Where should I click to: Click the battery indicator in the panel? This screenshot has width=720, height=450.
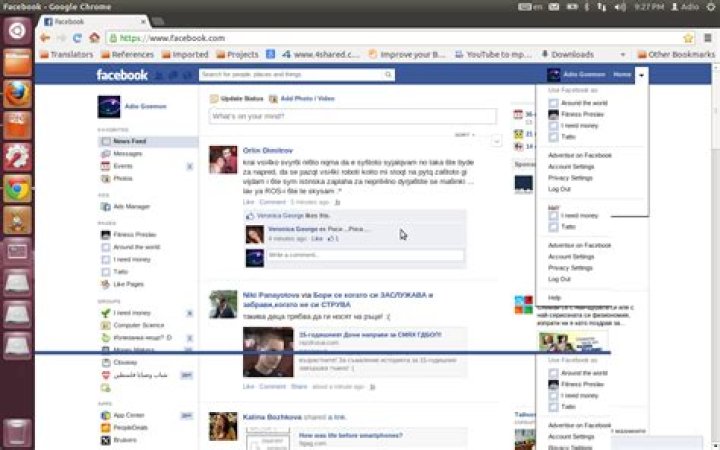click(x=572, y=6)
